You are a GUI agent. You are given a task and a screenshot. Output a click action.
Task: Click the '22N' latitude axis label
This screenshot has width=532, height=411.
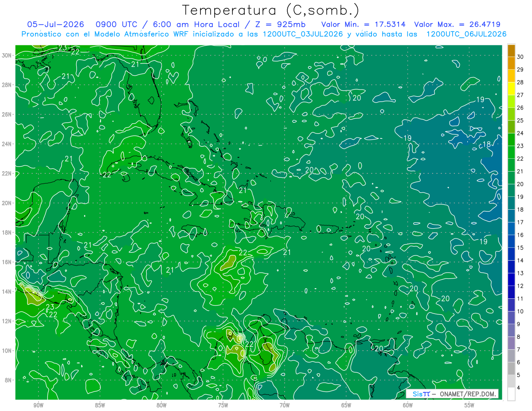(x=7, y=173)
